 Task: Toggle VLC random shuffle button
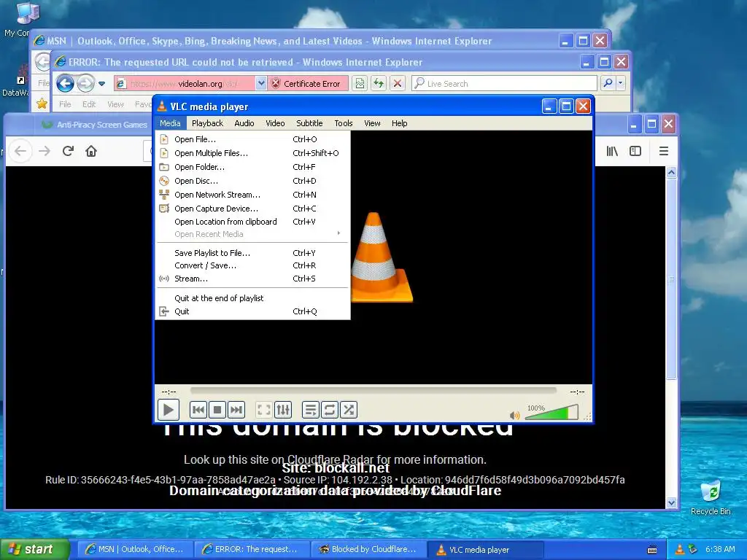coord(349,410)
